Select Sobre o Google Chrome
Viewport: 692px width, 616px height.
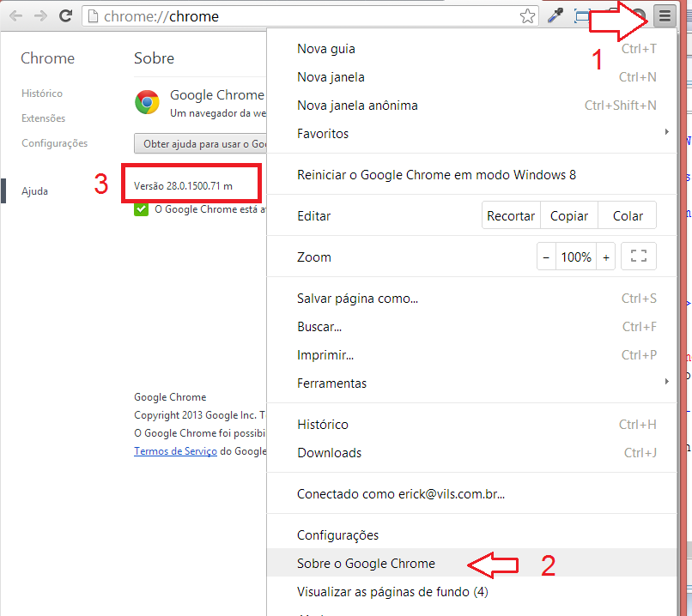pos(471,563)
